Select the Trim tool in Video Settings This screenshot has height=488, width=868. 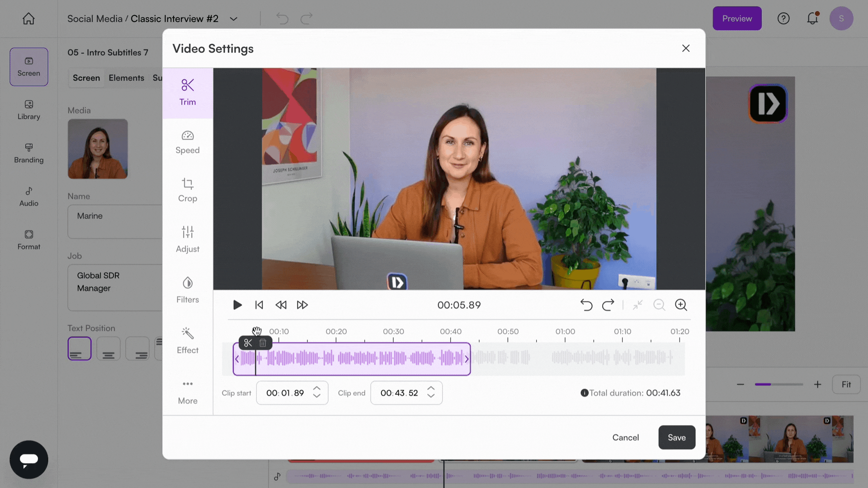tap(188, 93)
